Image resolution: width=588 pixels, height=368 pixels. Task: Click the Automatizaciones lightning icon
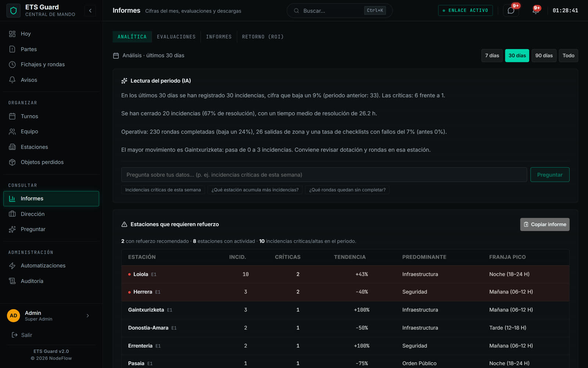12,266
